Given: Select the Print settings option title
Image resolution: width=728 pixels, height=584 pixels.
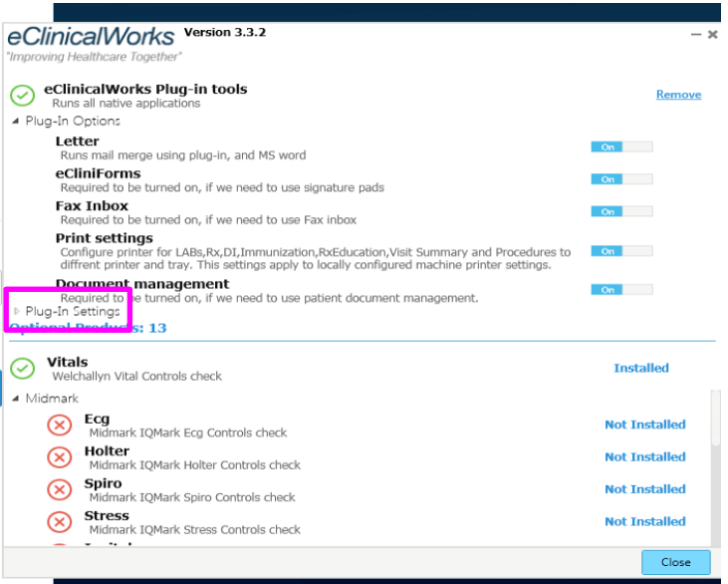Looking at the screenshot, I should pyautogui.click(x=104, y=238).
